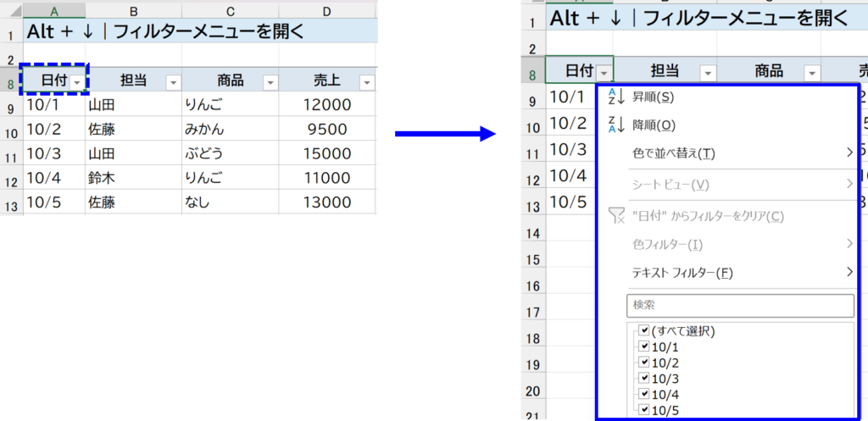Toggle the (すべて選択) checkbox
Viewport: 868px width, 421px height.
coord(644,331)
